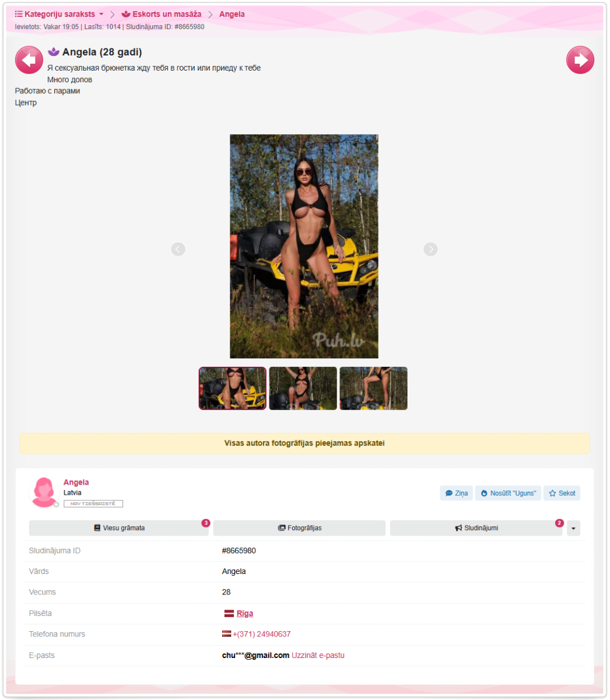Show previous photo in gallery carousel
Screen dimensions: 610x700
tap(178, 249)
